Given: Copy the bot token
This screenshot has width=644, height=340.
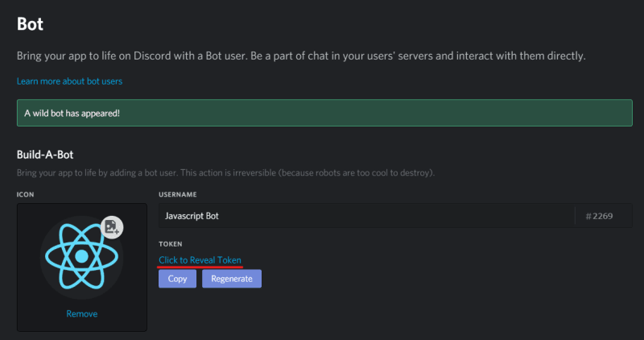Looking at the screenshot, I should (177, 279).
